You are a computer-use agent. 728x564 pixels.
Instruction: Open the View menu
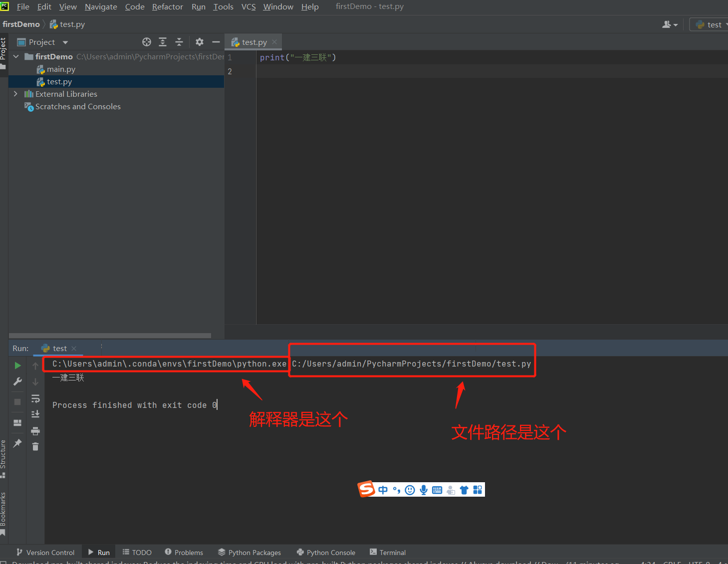tap(68, 6)
